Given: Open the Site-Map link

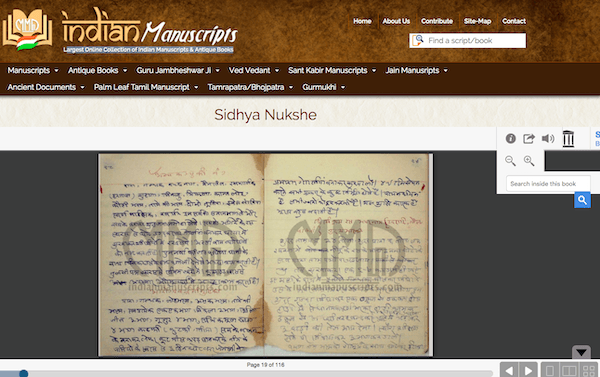Looking at the screenshot, I should point(477,21).
